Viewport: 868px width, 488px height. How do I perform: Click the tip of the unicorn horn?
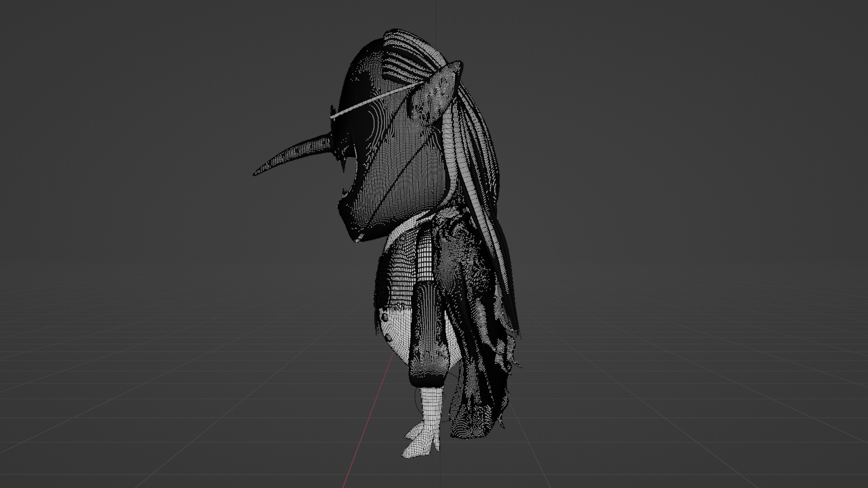click(x=256, y=173)
